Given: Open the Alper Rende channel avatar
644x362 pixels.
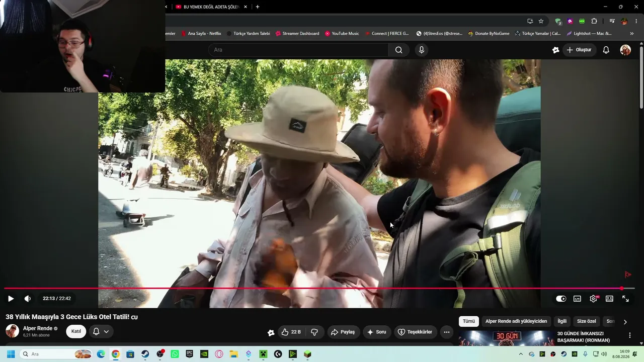Looking at the screenshot, I should pyautogui.click(x=12, y=331).
